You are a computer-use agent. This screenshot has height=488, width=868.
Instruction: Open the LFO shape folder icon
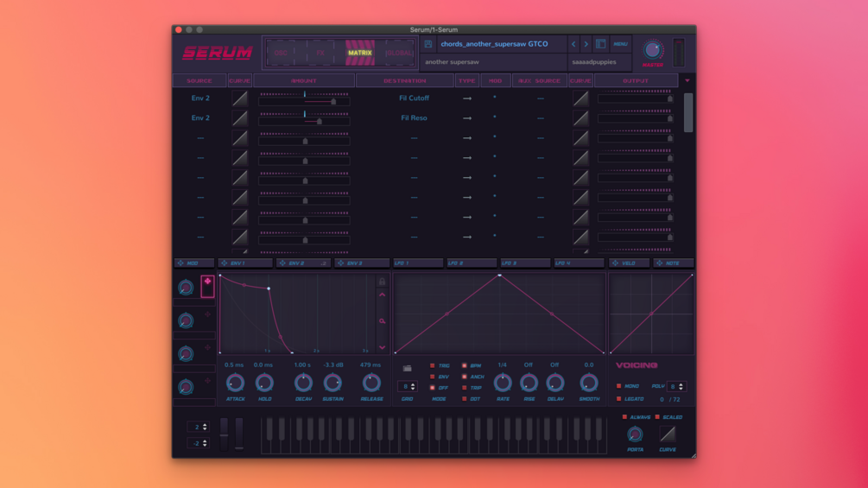[407, 368]
